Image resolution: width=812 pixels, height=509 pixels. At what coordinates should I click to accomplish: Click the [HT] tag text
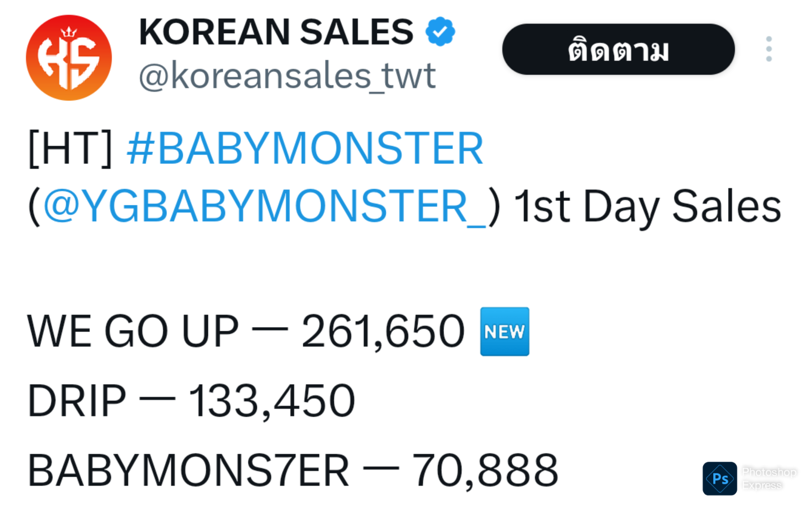pyautogui.click(x=70, y=148)
